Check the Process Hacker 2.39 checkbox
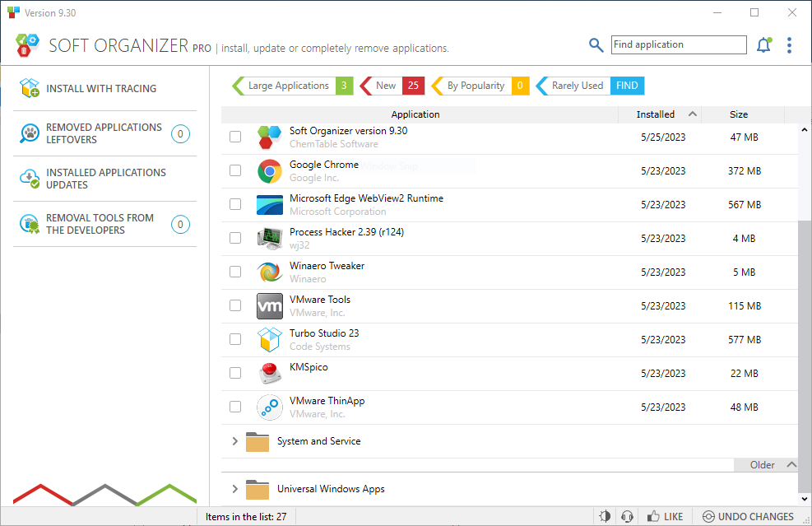Viewport: 812px width, 526px height. (x=235, y=237)
